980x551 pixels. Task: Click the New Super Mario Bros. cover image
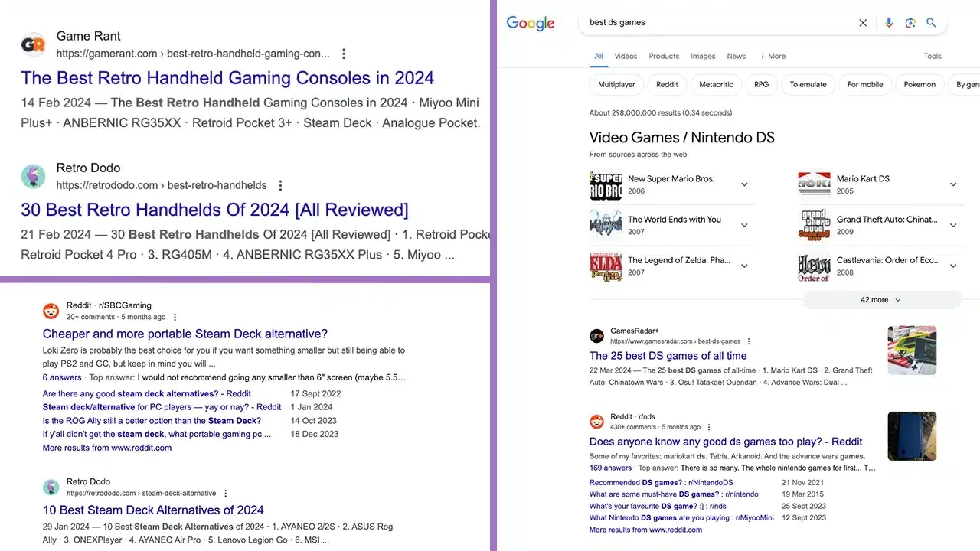coord(606,185)
